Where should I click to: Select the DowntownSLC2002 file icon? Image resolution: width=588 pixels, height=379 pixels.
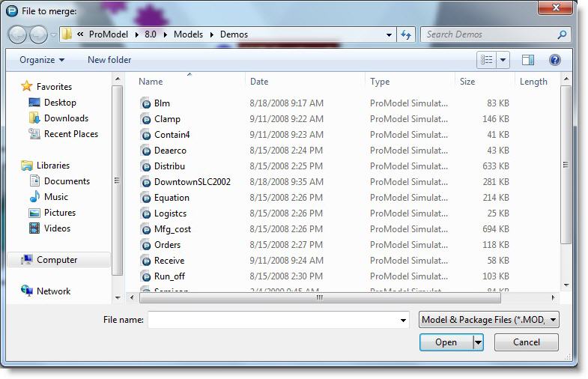click(x=145, y=182)
